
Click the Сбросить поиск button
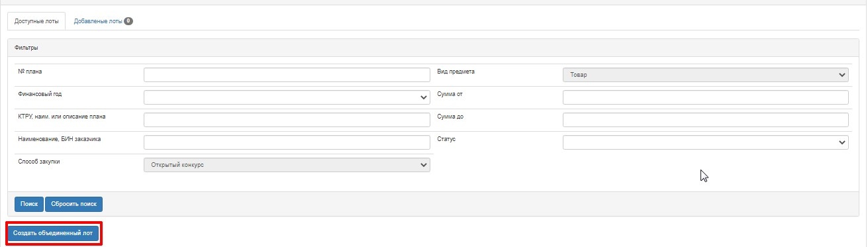pos(74,204)
